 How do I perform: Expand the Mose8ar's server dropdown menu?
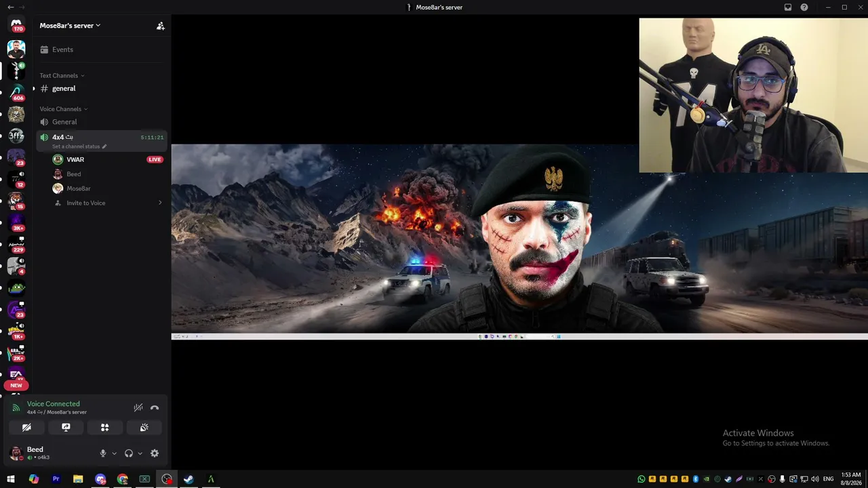[x=70, y=26]
